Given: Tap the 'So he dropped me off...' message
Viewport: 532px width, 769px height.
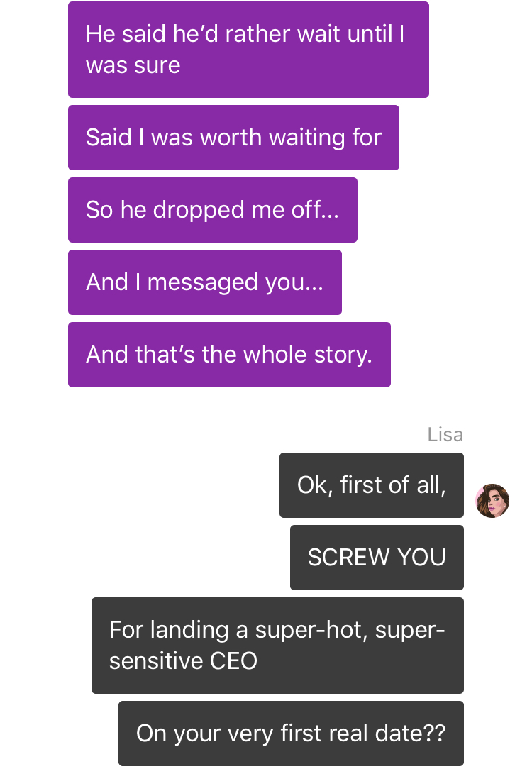Looking at the screenshot, I should coord(213,210).
